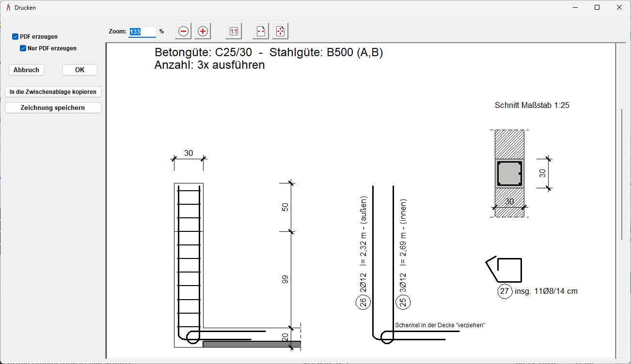Viewport: 631px width, 364px height.
Task: Fit the page width to the window
Action: 261,31
